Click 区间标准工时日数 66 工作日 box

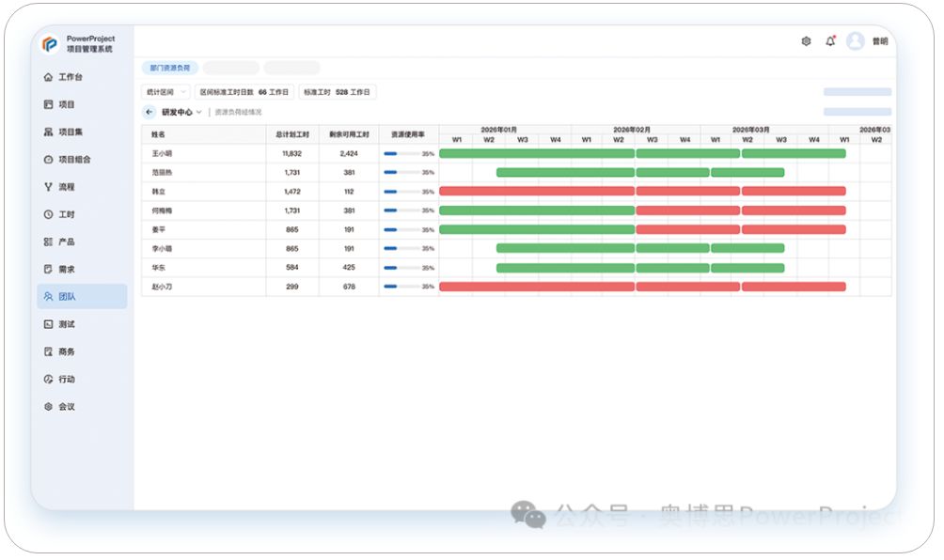point(244,92)
